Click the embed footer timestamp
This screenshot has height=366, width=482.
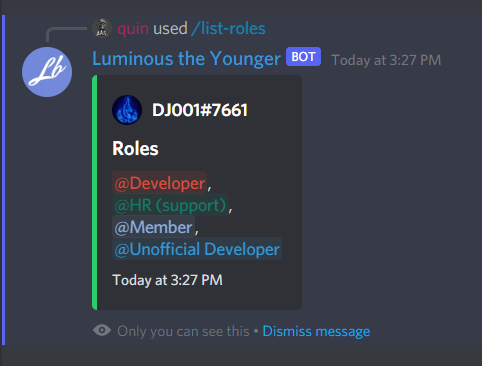coord(167,280)
